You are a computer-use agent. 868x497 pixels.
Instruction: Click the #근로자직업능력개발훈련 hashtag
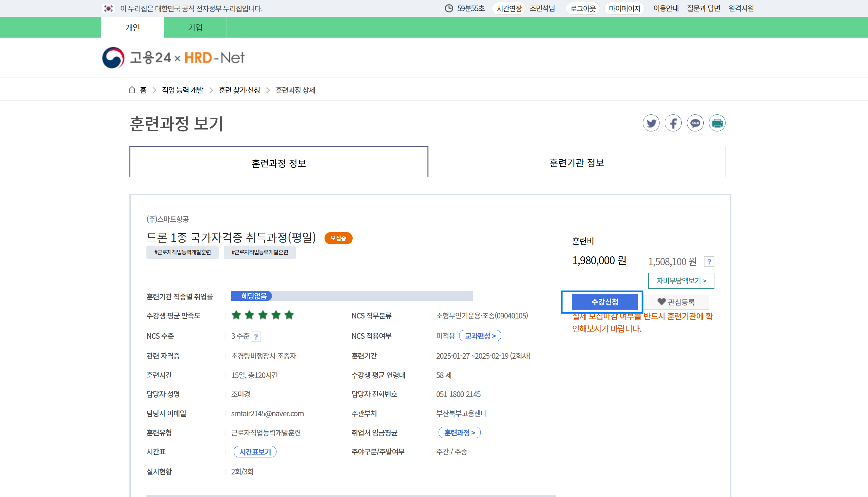click(182, 252)
